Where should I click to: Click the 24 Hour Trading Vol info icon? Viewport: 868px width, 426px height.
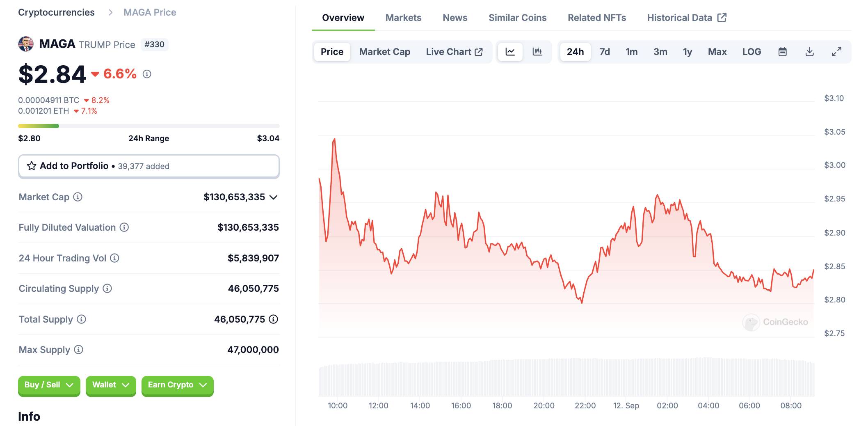[115, 258]
